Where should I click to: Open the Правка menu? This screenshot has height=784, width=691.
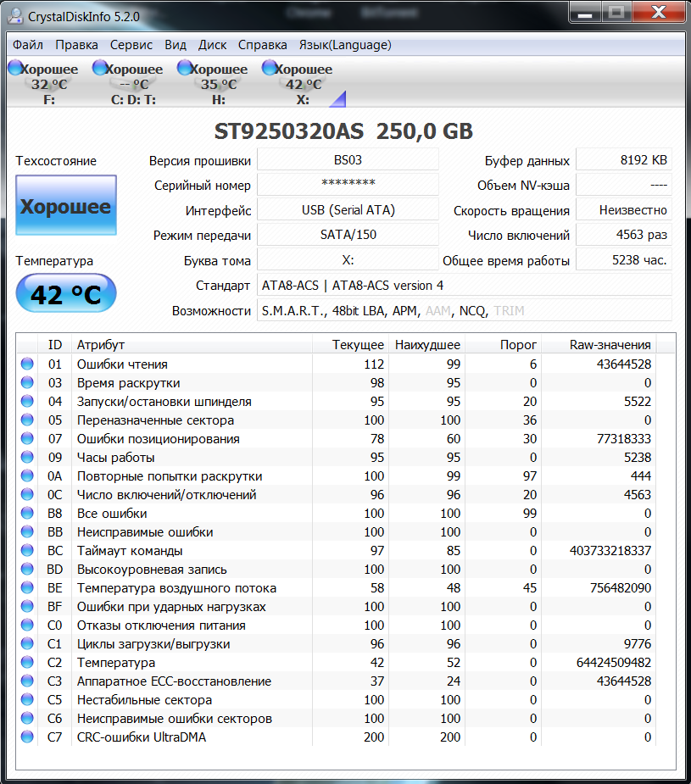coord(76,45)
